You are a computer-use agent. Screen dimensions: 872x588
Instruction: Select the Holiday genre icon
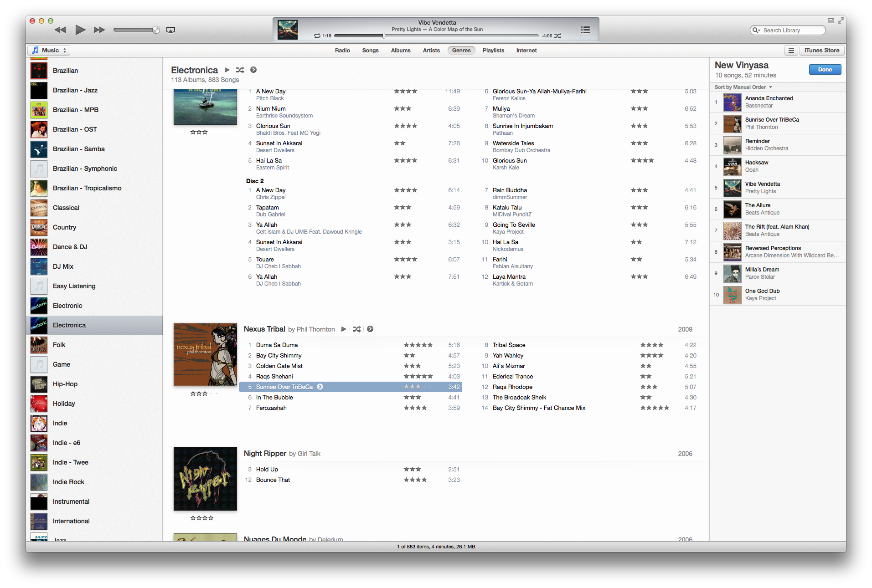(x=39, y=404)
